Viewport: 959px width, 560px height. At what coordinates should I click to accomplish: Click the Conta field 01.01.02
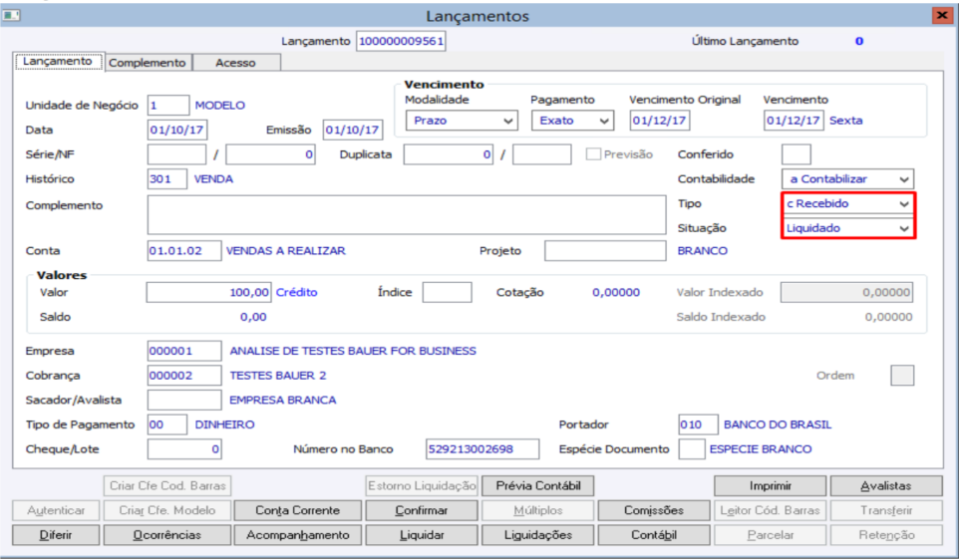[x=184, y=251]
